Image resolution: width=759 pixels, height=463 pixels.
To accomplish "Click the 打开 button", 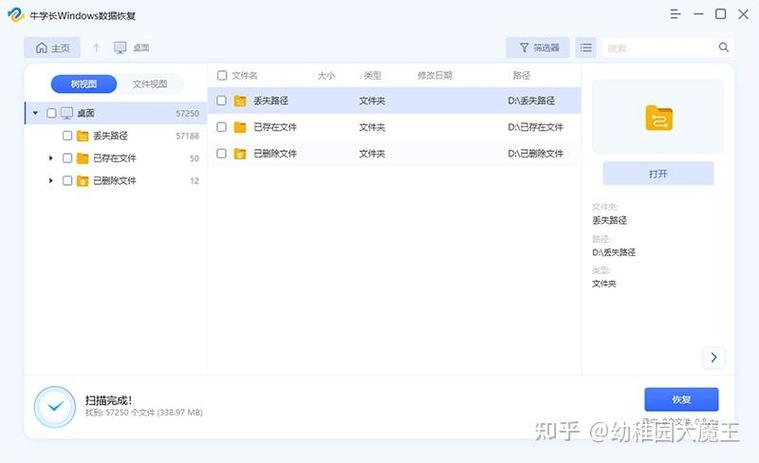I will tap(658, 174).
